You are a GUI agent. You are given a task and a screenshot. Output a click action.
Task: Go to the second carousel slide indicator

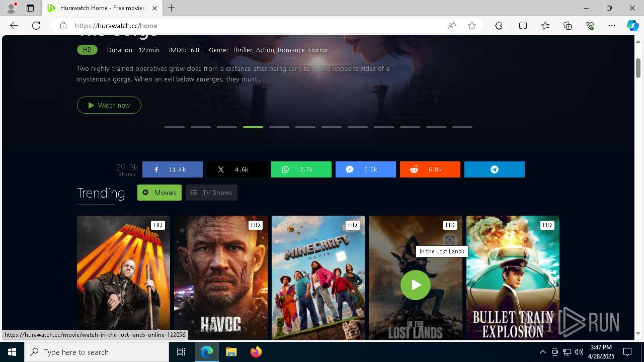(x=201, y=127)
